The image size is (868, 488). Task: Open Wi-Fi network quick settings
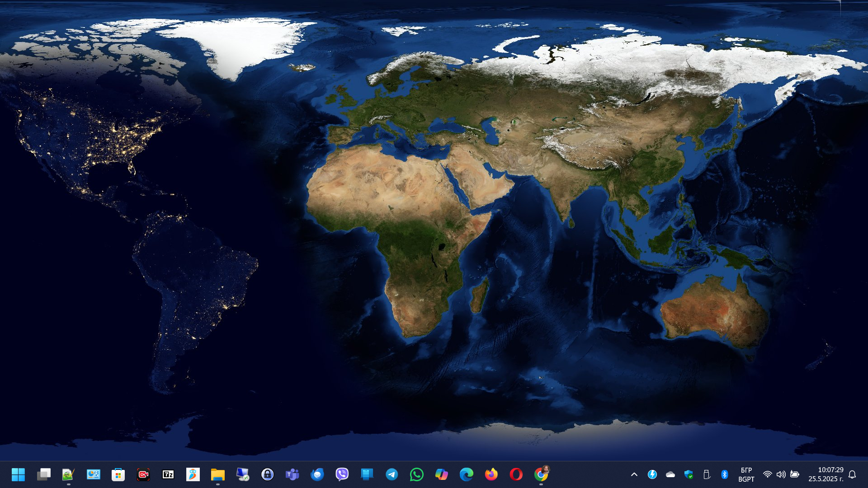(x=767, y=474)
